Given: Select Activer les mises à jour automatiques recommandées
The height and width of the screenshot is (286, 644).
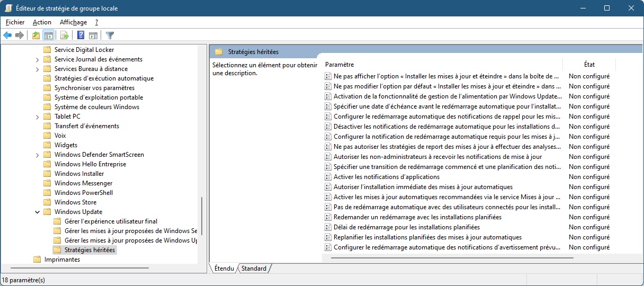Looking at the screenshot, I should 446,197.
